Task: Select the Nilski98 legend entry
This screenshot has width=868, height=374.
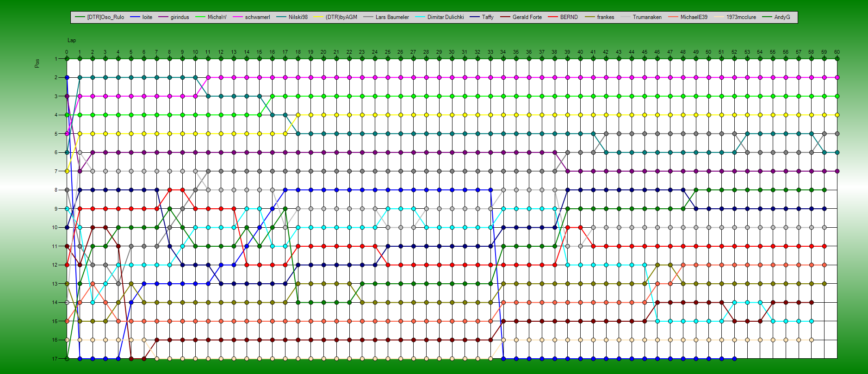Action: click(291, 17)
